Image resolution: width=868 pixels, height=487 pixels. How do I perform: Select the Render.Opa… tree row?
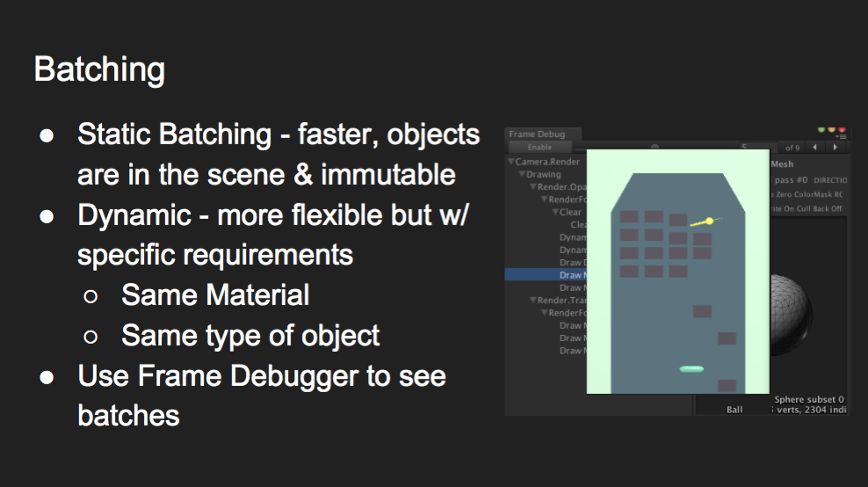[x=561, y=187]
